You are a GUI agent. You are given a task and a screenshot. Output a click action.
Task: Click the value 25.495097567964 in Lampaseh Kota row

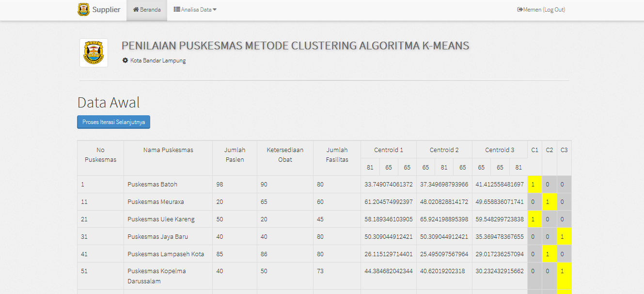pyautogui.click(x=444, y=254)
